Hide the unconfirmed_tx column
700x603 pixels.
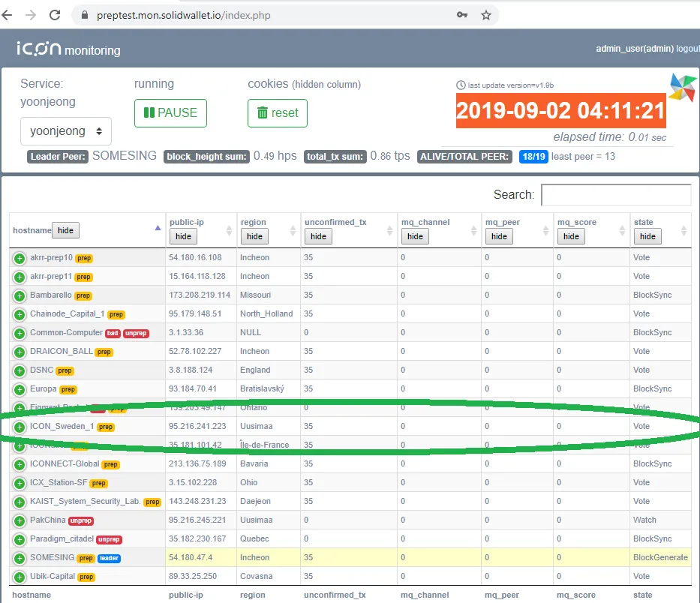(318, 236)
